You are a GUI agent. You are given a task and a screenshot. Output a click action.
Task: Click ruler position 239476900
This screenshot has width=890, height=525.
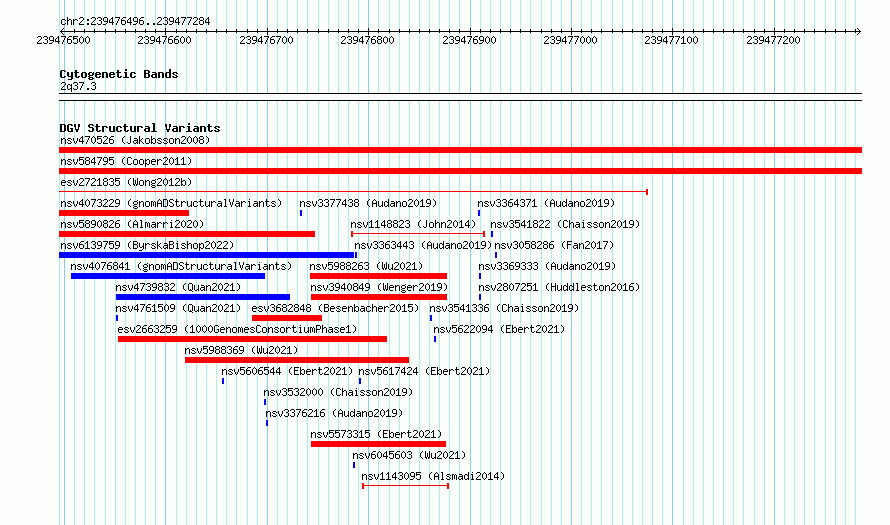click(x=469, y=40)
